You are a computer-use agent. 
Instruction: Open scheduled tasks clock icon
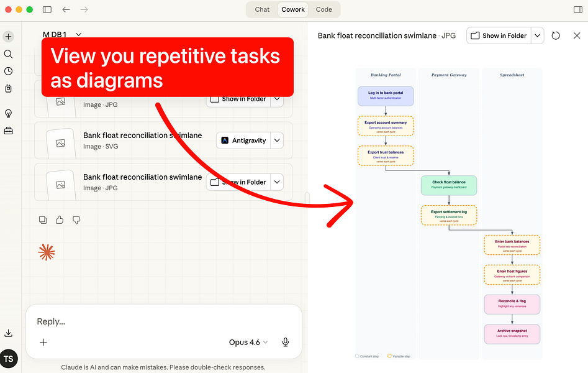coord(8,71)
